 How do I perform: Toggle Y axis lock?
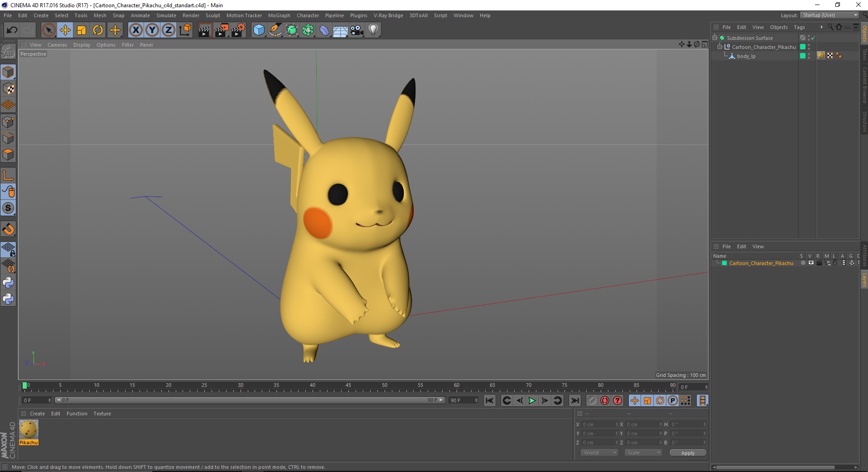pos(152,30)
